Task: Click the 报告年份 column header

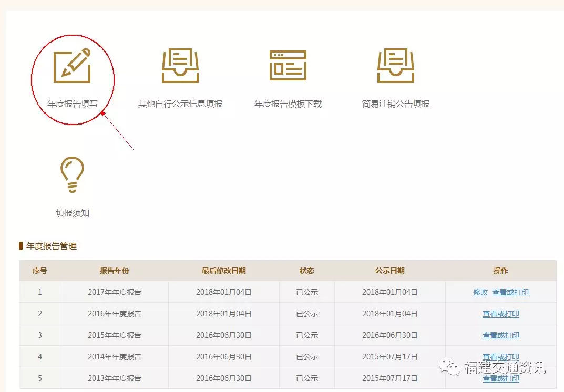Action: click(115, 271)
